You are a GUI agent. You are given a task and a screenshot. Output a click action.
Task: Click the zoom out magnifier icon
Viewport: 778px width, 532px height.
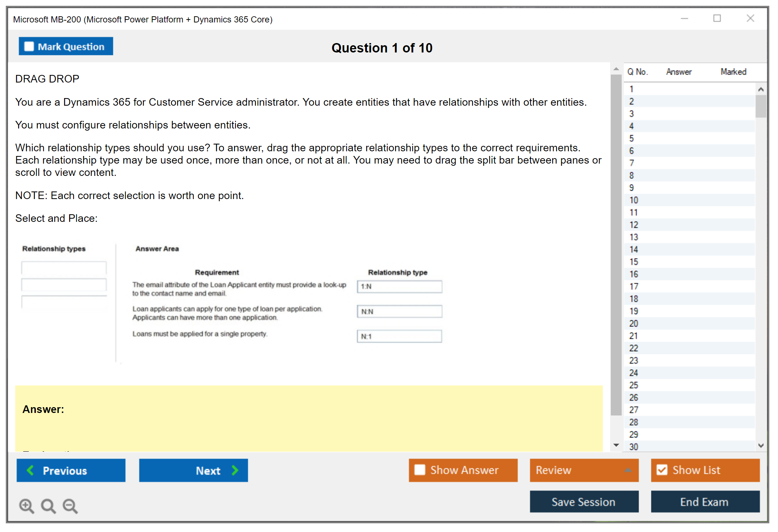coord(70,506)
